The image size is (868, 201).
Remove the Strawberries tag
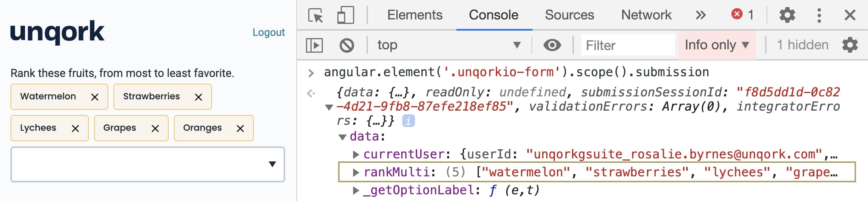[199, 97]
